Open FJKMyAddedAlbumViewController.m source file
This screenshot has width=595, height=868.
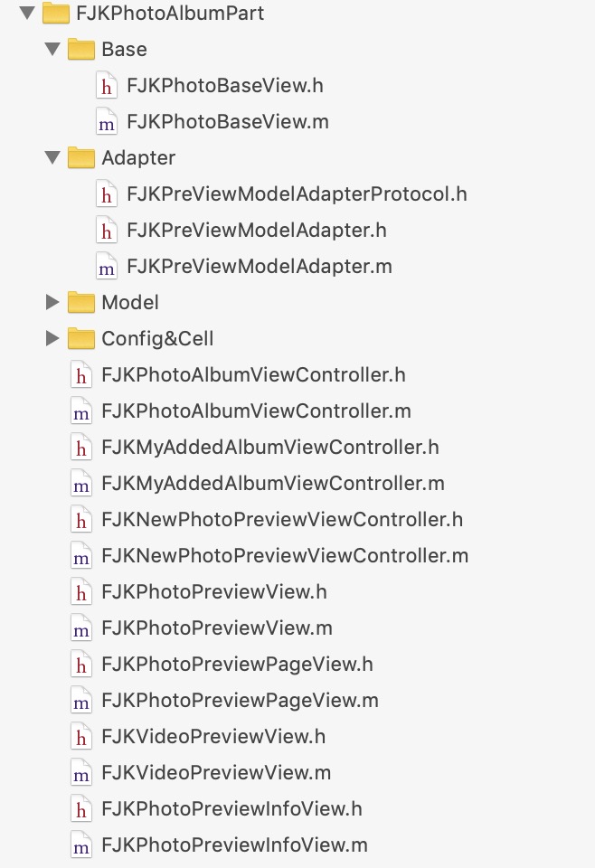(272, 484)
